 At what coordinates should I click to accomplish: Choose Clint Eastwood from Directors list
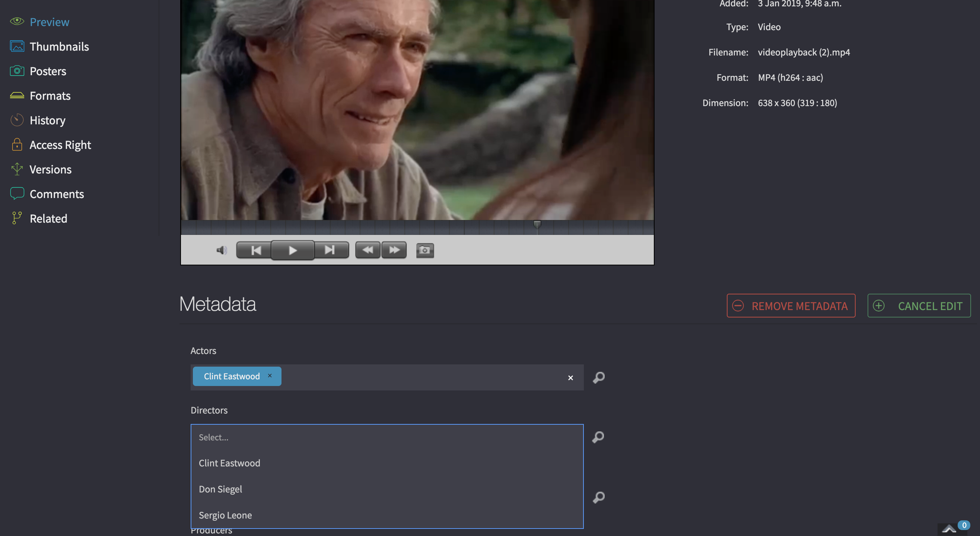387,463
